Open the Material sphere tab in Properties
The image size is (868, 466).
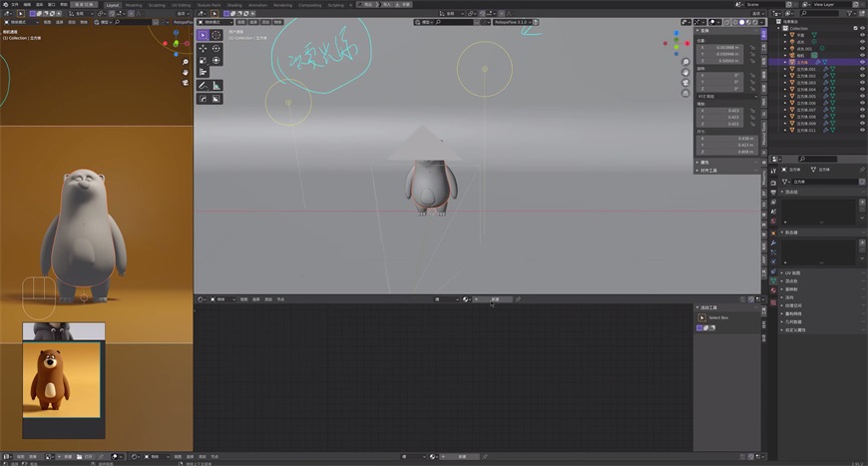pos(773,290)
